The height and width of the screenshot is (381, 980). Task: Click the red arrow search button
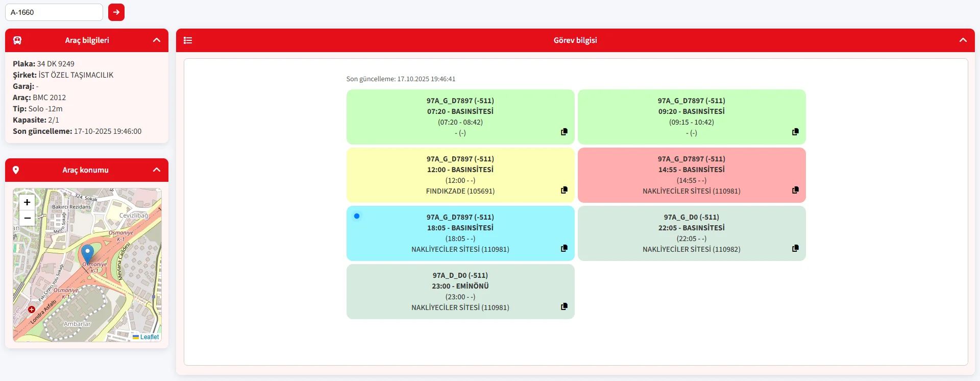116,12
